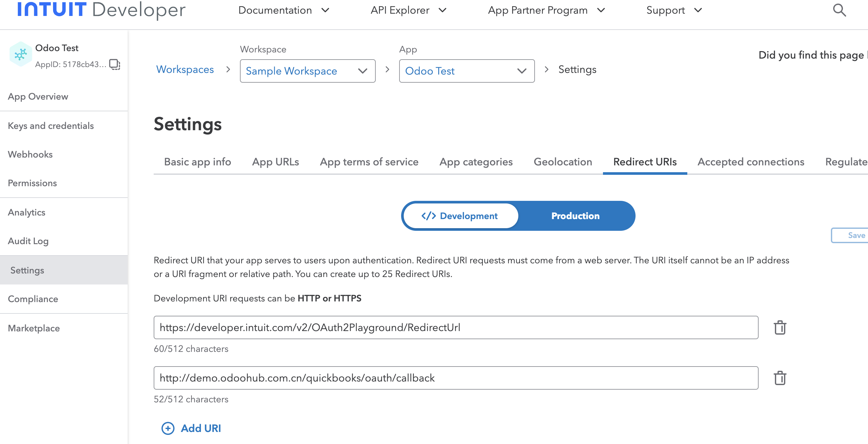
Task: Edit the odoohub callback URI field
Action: coord(455,378)
